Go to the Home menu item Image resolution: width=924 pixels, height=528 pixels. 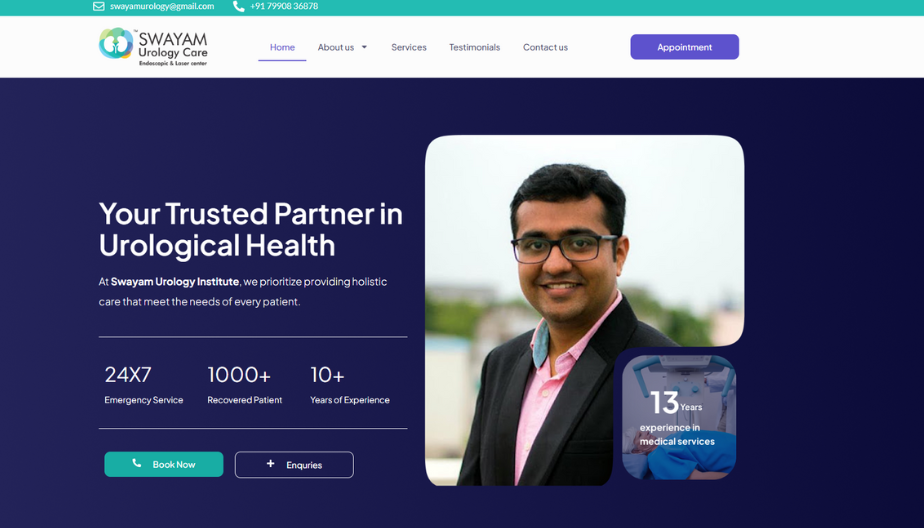[x=282, y=47]
